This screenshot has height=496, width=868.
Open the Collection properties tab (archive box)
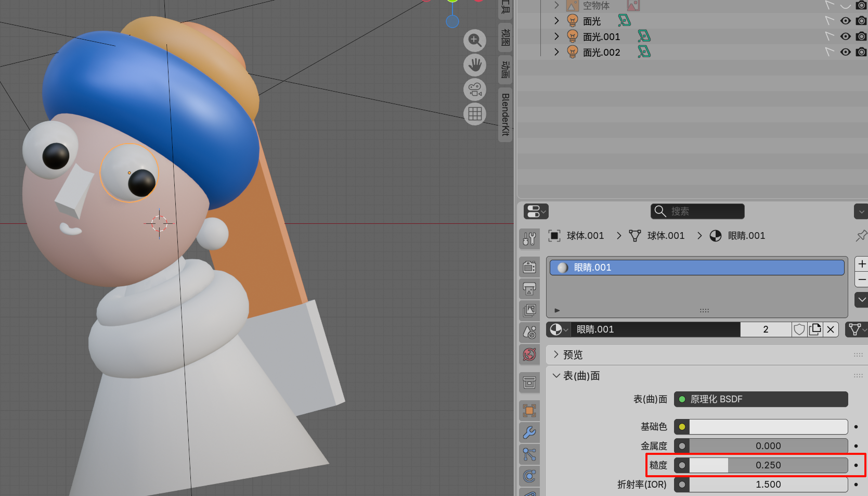529,383
